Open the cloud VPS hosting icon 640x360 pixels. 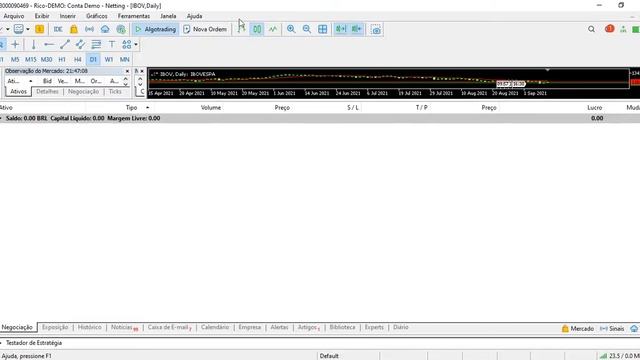point(105,29)
